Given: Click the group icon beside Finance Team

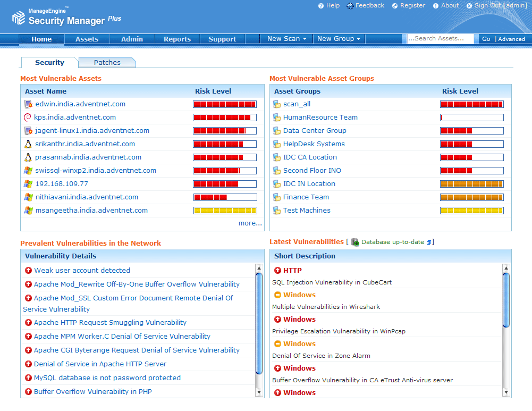Looking at the screenshot, I should click(277, 197).
